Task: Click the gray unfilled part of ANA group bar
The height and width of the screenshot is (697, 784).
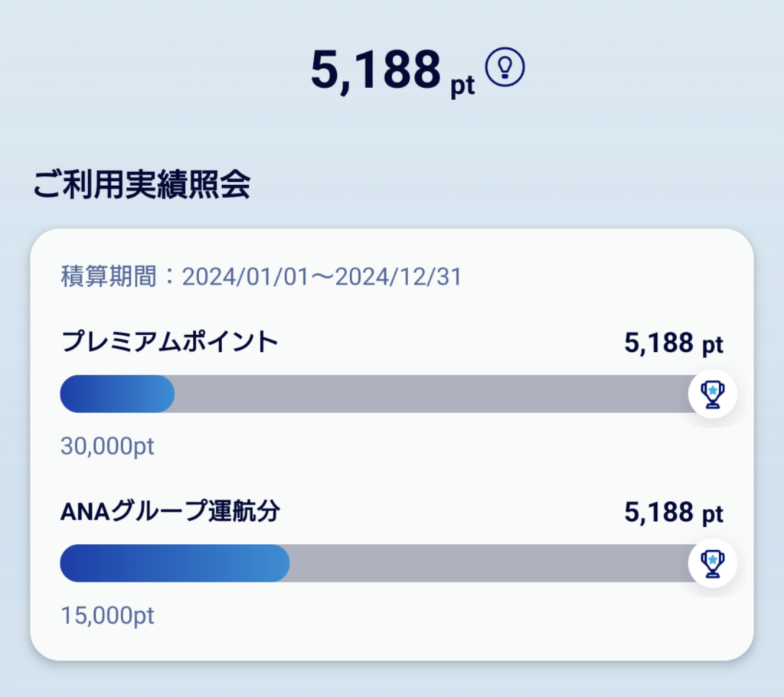Action: point(489,563)
